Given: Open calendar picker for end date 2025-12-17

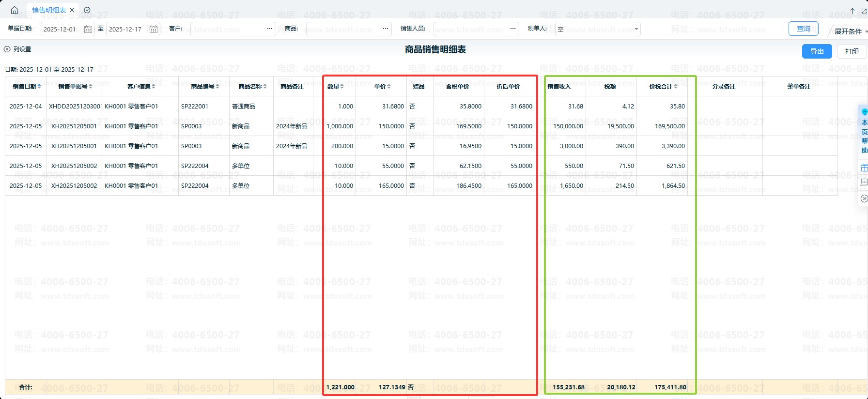Looking at the screenshot, I should [153, 29].
